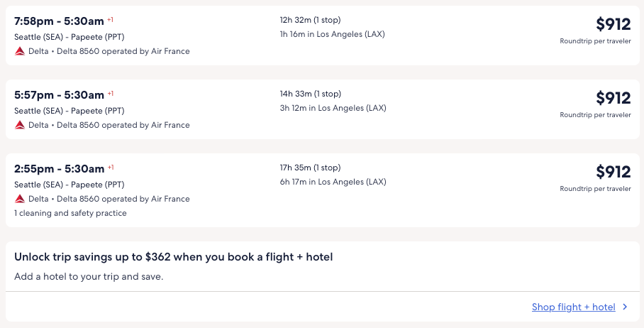Open the Shop flight + hotel link
Screen dimensions: 644x328
click(x=573, y=307)
